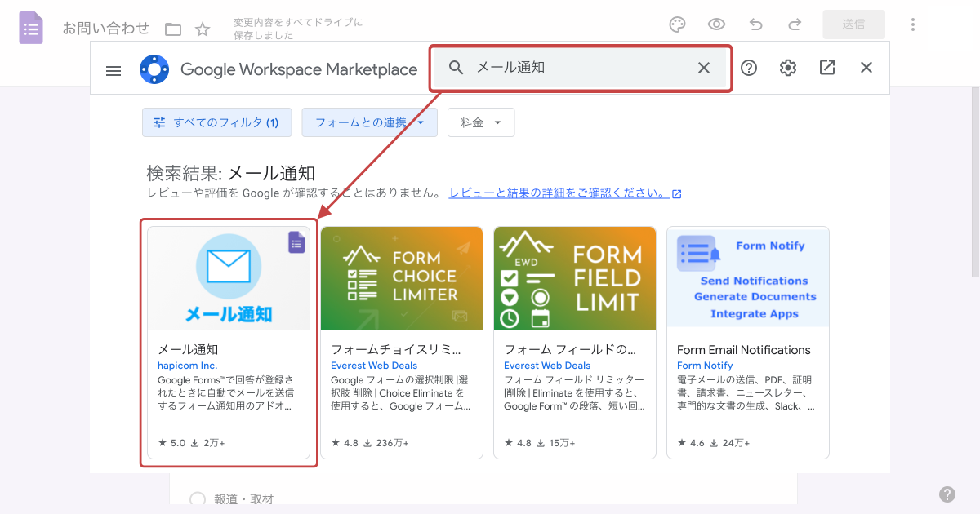980x514 pixels.
Task: Undo the last form change
Action: tap(755, 24)
